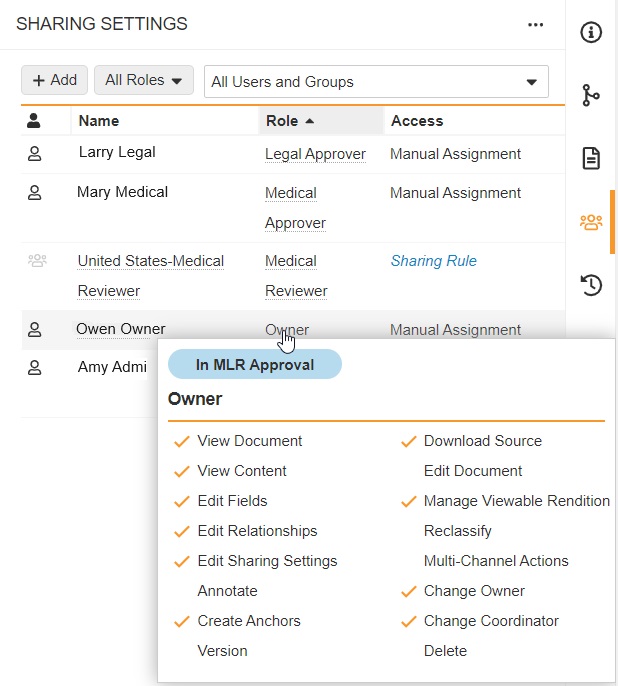Click the Access column header
This screenshot has width=618, height=686.
click(417, 121)
